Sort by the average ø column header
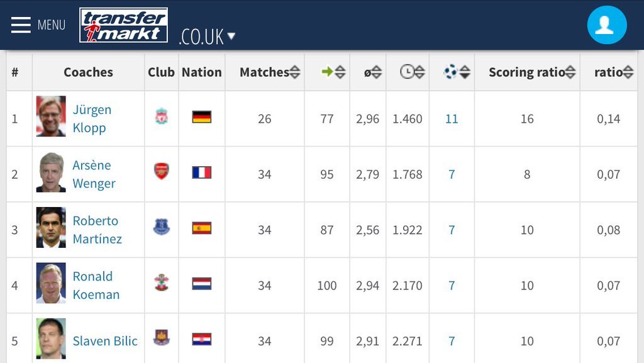 click(372, 72)
